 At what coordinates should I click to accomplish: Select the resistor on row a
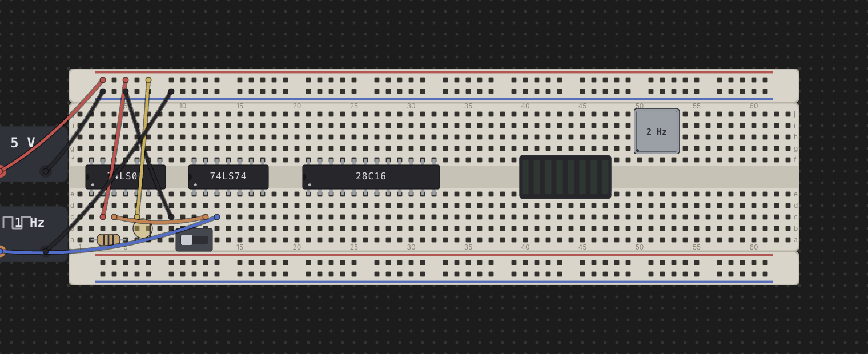[x=108, y=240]
